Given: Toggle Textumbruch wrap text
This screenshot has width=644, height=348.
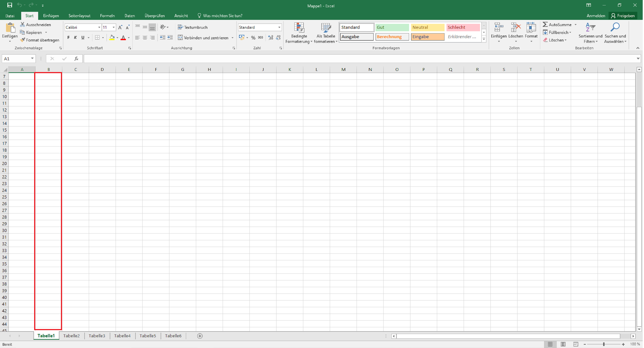Looking at the screenshot, I should pos(193,27).
